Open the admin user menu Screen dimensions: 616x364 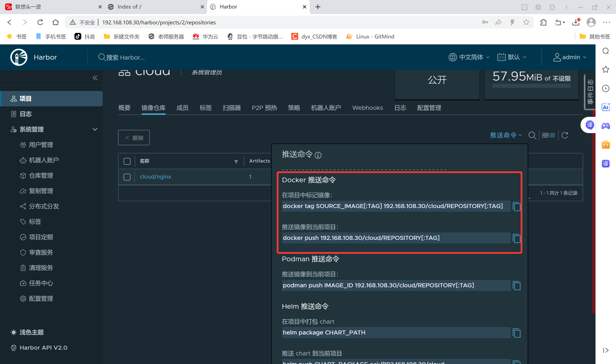570,57
